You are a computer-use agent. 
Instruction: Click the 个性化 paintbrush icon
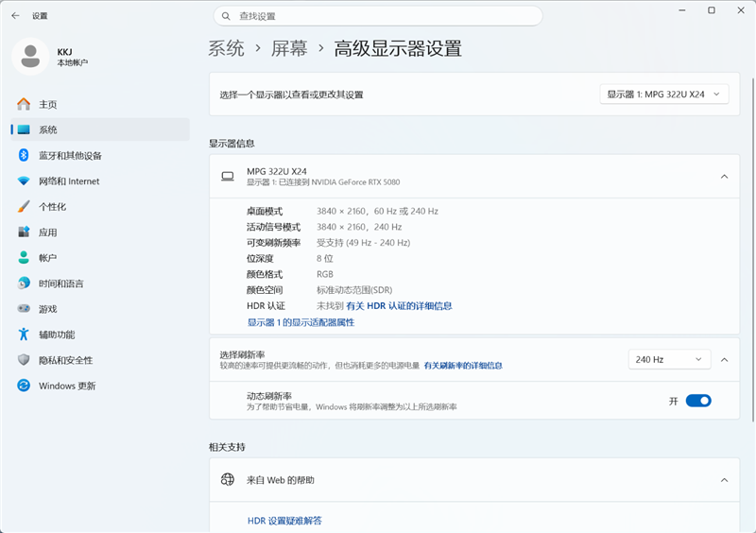(24, 206)
